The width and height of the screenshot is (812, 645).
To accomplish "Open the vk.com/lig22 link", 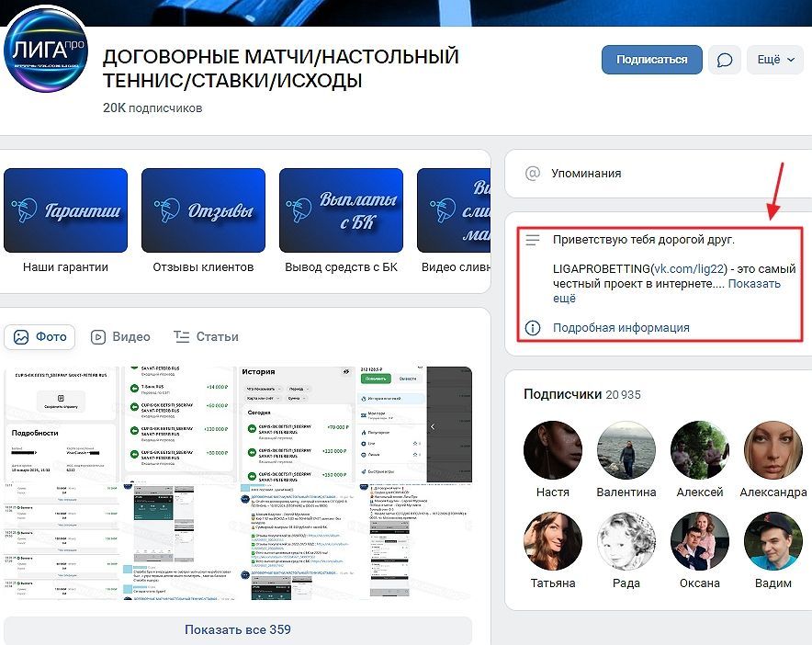I will pyautogui.click(x=689, y=269).
